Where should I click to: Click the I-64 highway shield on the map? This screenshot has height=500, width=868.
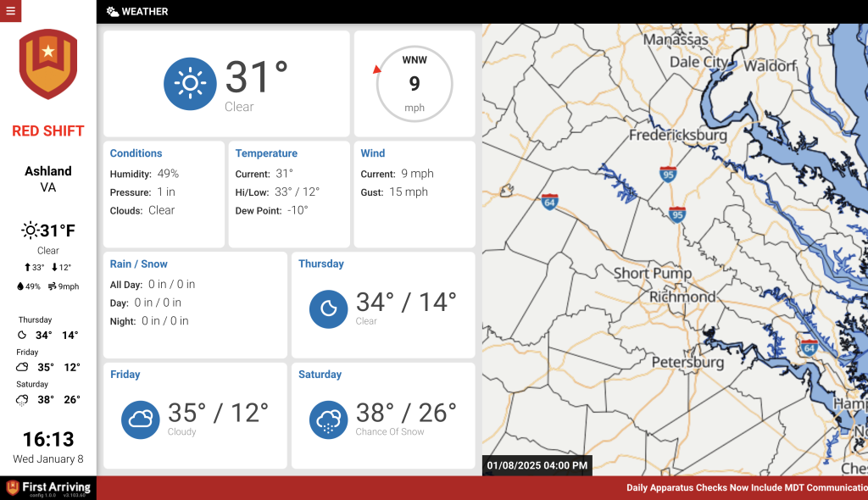[549, 203]
